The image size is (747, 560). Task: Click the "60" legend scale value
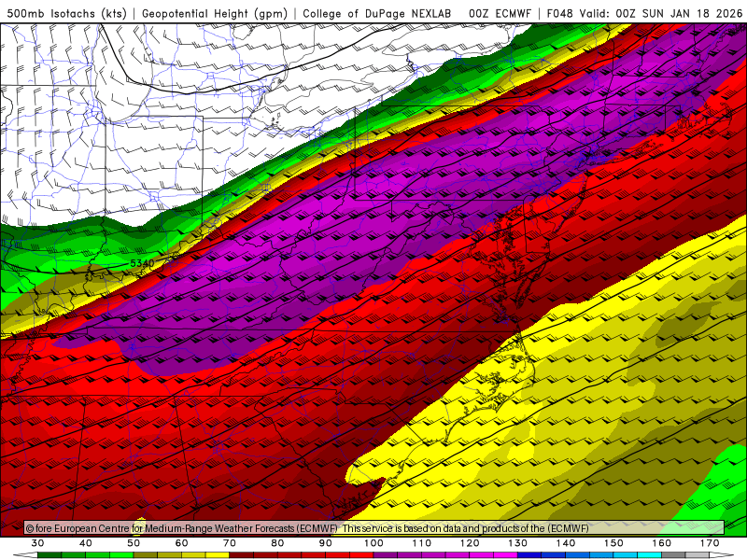tap(181, 543)
